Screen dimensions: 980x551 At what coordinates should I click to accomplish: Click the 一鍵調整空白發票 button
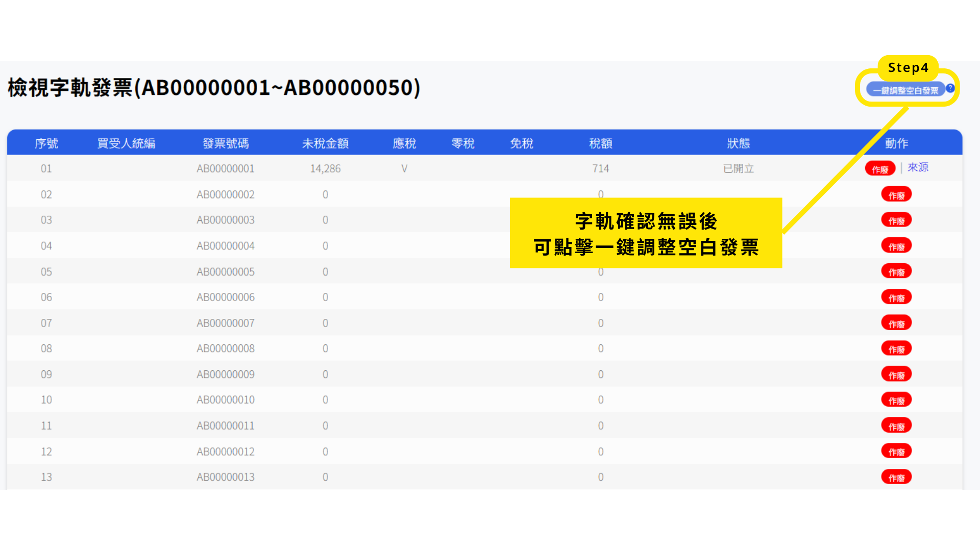905,90
